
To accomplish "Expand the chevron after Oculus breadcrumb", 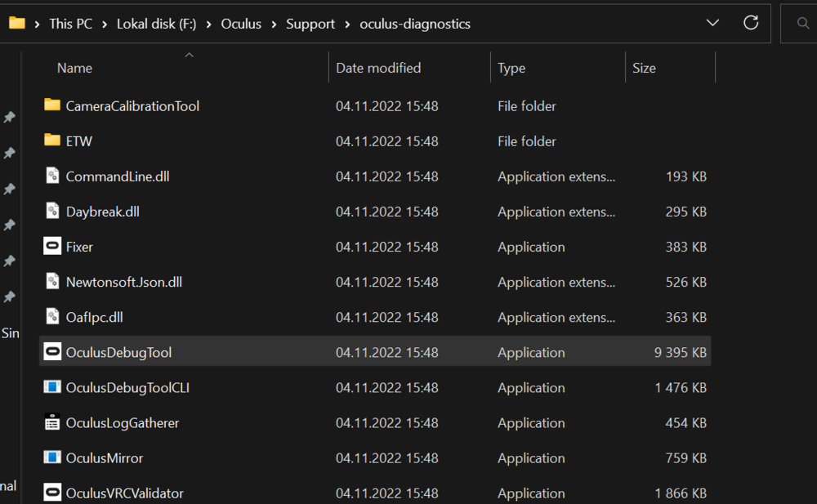I will click(x=275, y=24).
